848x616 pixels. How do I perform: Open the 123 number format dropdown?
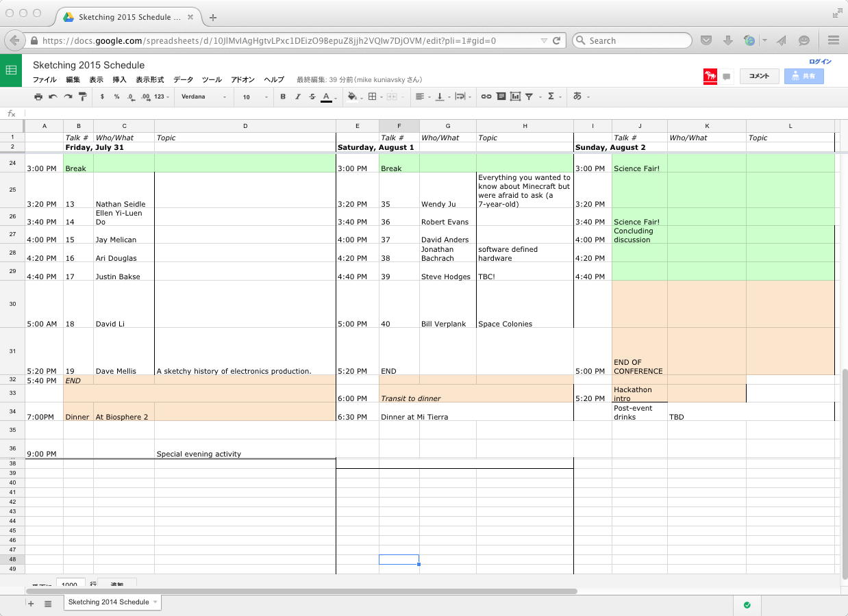click(162, 97)
